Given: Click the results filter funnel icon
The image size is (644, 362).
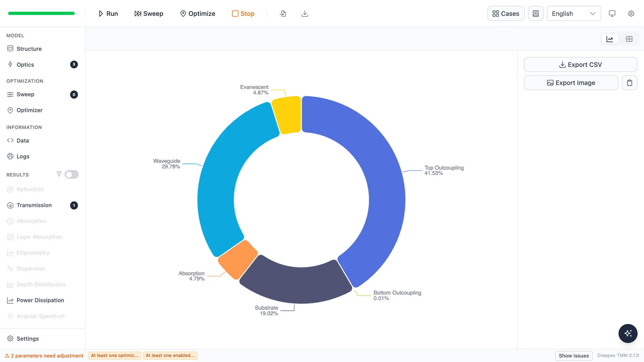Looking at the screenshot, I should click(59, 174).
